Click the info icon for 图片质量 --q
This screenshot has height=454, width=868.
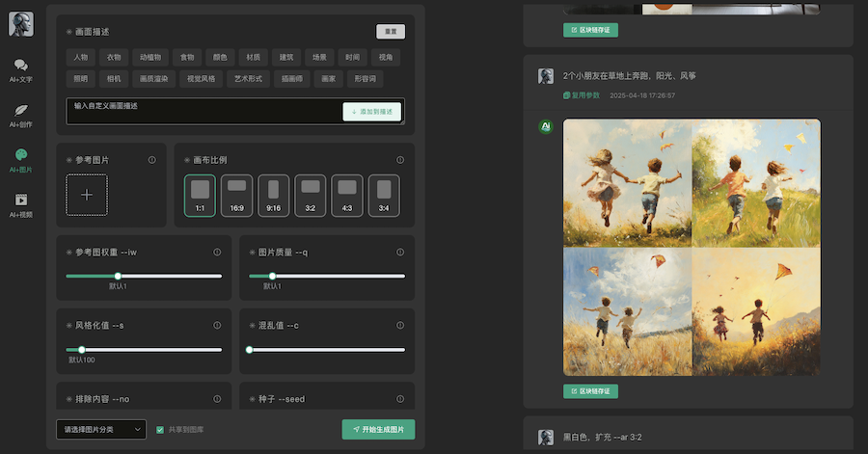coord(400,253)
